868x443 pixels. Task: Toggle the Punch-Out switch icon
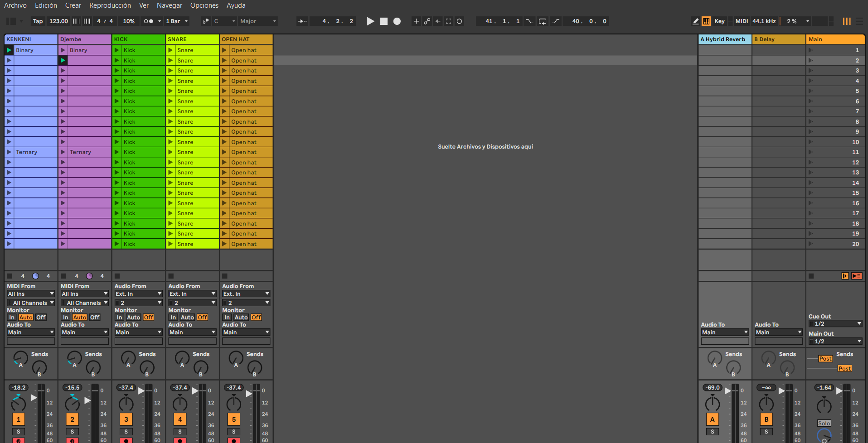coord(556,21)
